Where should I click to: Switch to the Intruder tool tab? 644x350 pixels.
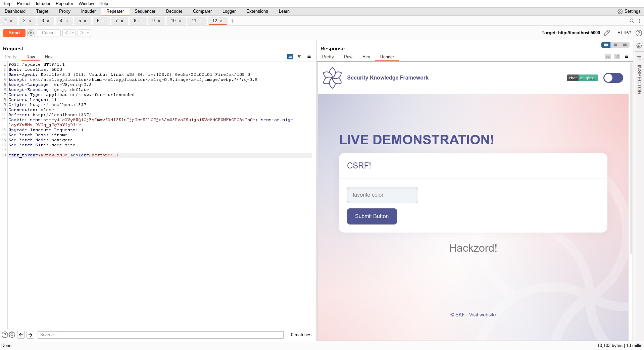88,11
